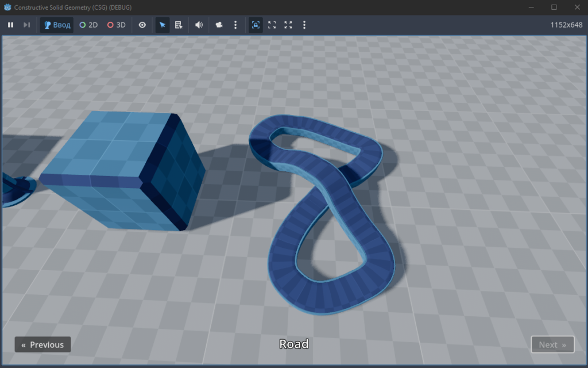Open camera override options menu
The height and width of the screenshot is (368, 588).
(235, 25)
